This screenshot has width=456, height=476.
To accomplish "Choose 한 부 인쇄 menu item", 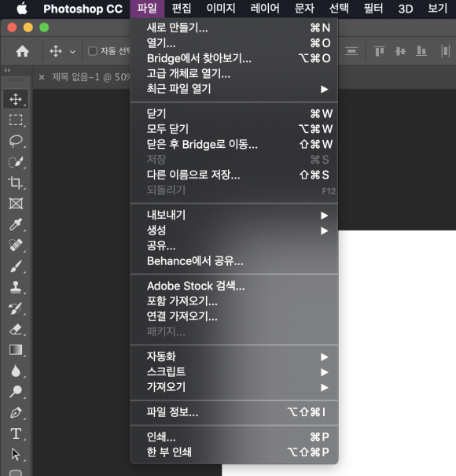I will pos(234,452).
